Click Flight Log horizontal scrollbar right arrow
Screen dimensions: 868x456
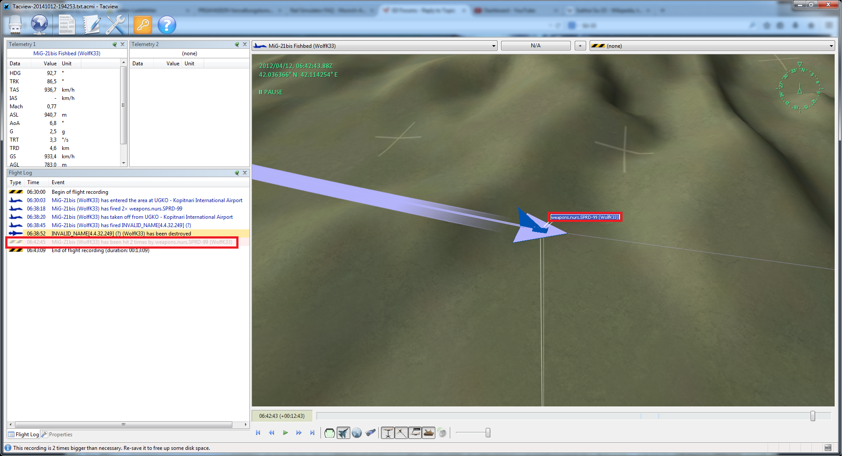pyautogui.click(x=245, y=424)
